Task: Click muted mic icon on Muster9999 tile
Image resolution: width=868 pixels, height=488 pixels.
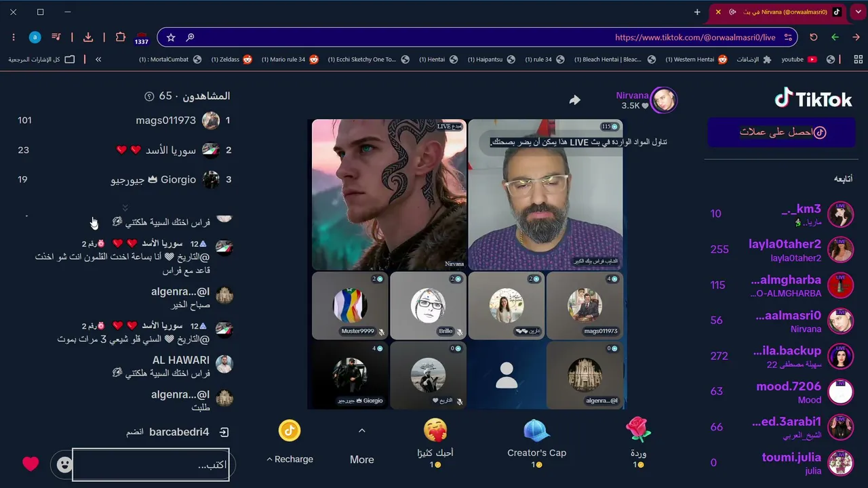Action: coord(381,332)
